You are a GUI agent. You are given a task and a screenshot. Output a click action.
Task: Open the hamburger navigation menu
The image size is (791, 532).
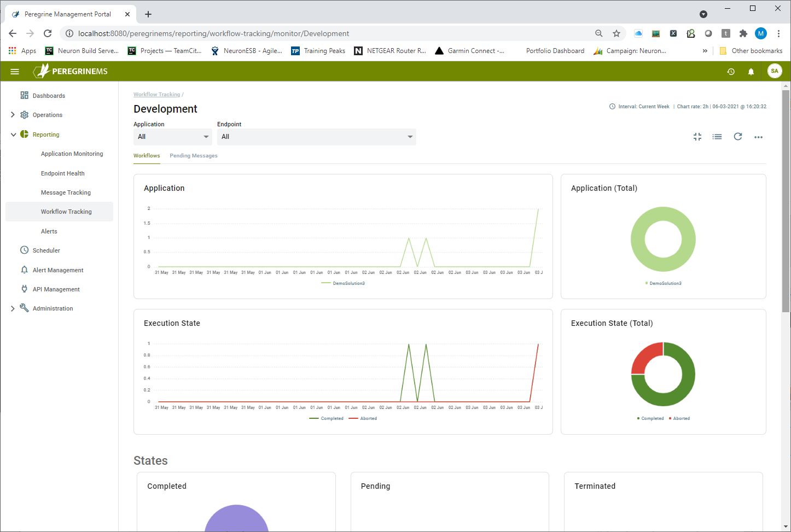pyautogui.click(x=15, y=72)
